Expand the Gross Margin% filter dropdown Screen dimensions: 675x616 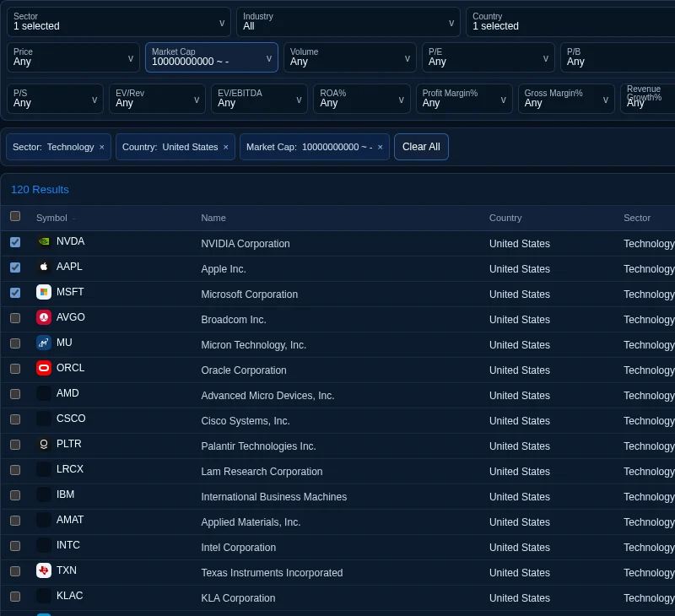566,99
